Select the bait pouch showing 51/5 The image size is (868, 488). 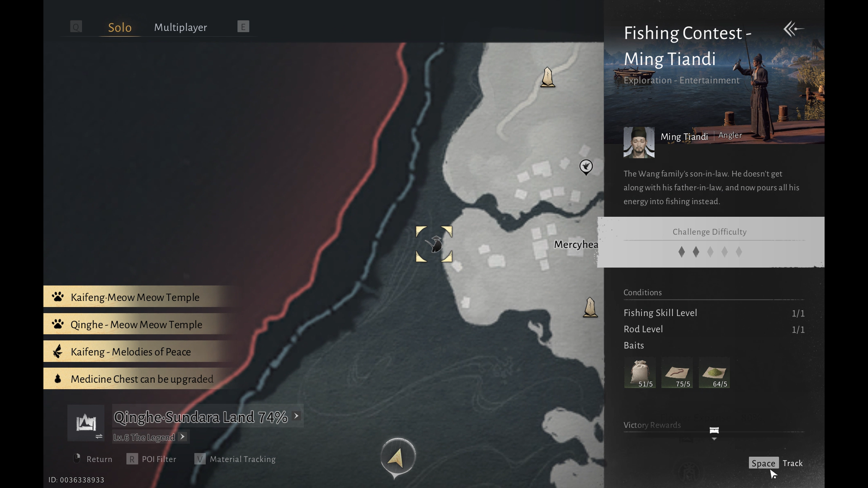[x=640, y=373]
